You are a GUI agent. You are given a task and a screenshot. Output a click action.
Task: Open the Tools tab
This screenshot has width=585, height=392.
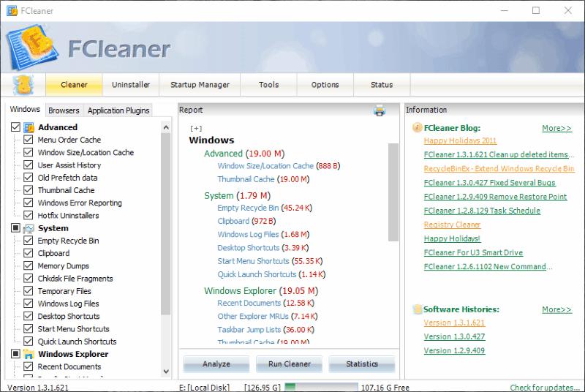268,85
